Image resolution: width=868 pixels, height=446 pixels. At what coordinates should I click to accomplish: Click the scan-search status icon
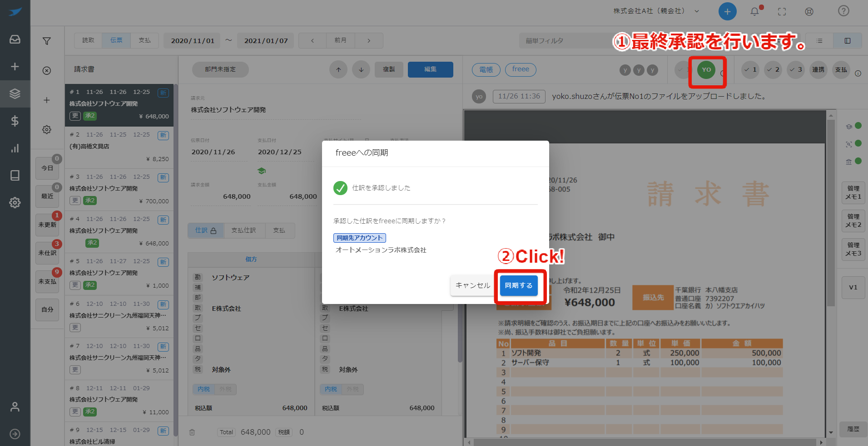[848, 144]
